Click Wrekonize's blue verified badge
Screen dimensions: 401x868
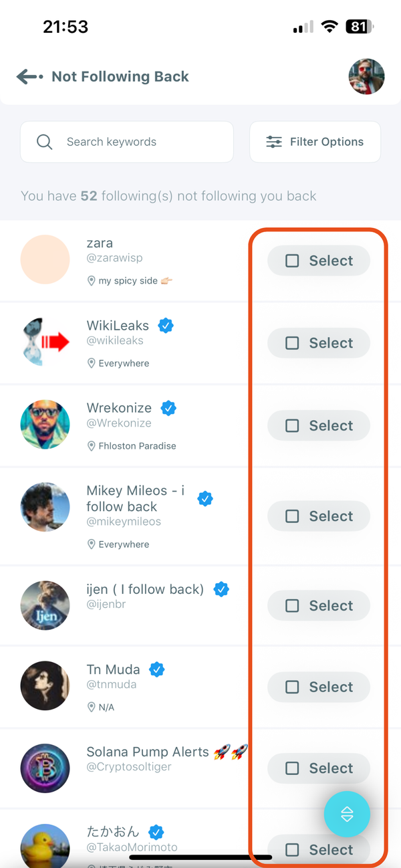click(168, 408)
